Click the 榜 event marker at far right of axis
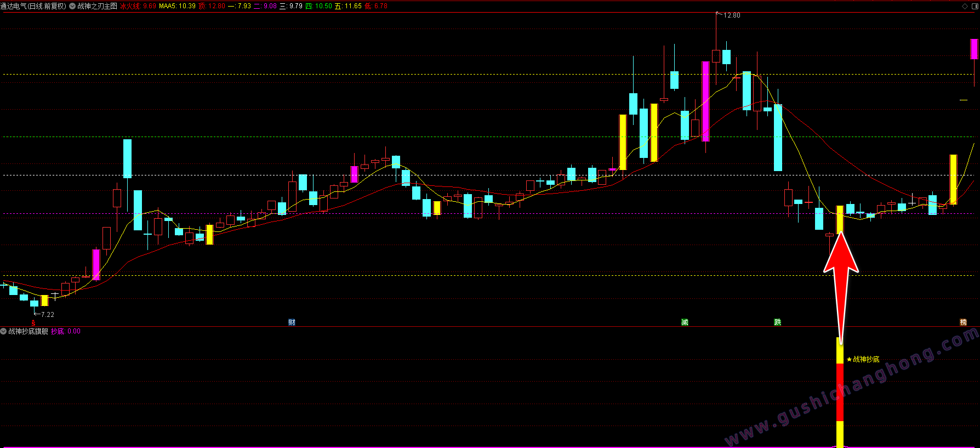This screenshot has height=448, width=980. tap(963, 322)
